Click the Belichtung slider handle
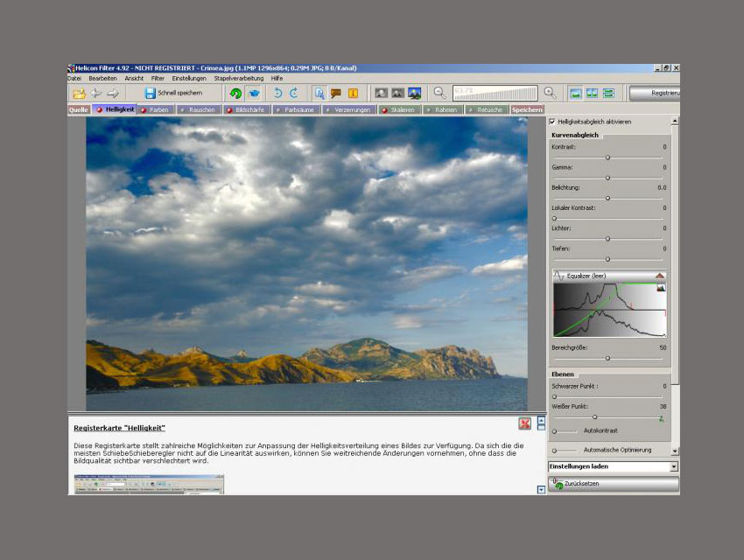This screenshot has height=560, width=744. click(x=607, y=199)
